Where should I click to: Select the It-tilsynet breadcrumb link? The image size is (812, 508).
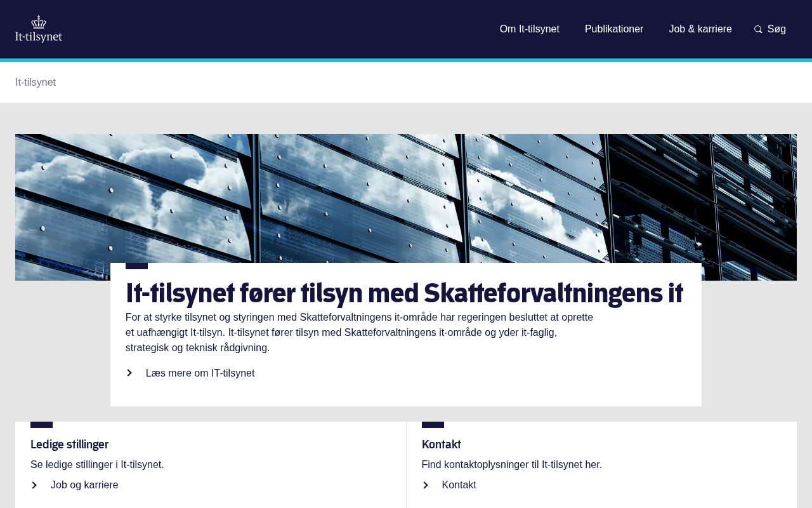click(36, 83)
